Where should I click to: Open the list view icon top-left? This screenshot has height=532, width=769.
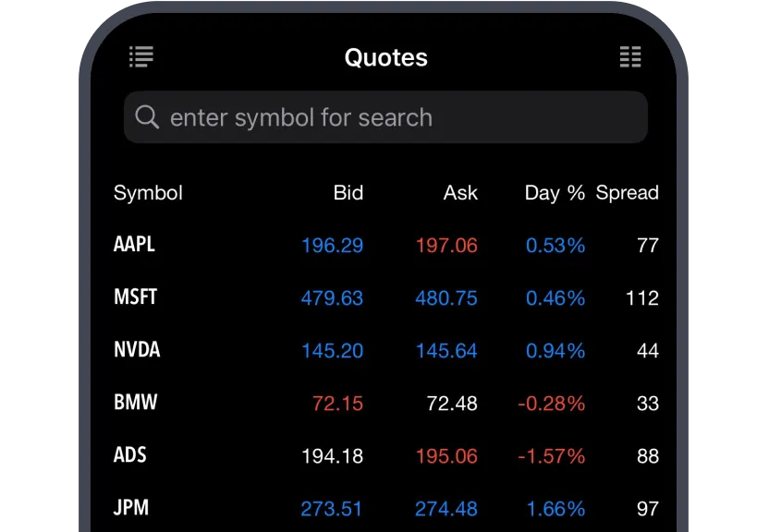tap(141, 57)
